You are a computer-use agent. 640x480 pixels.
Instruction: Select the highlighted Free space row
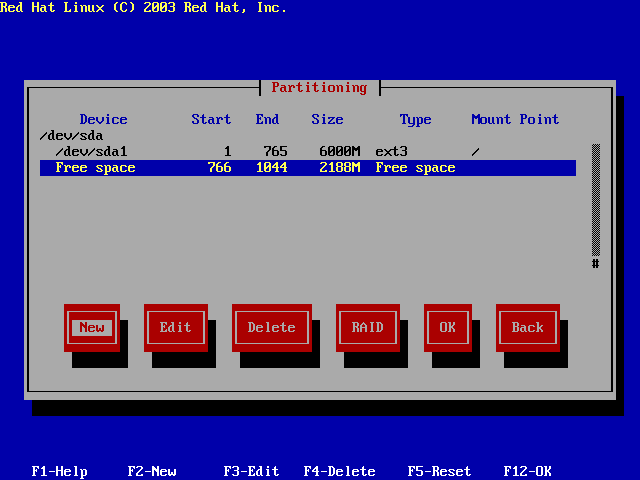click(308, 168)
